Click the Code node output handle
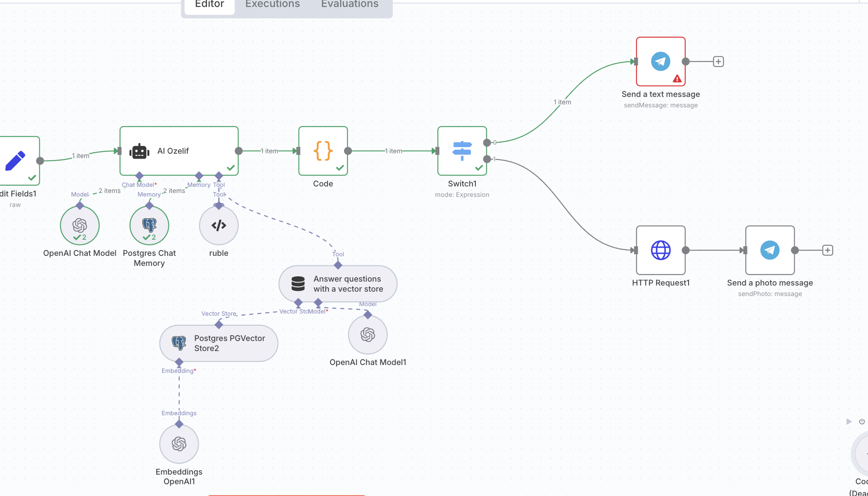 348,151
